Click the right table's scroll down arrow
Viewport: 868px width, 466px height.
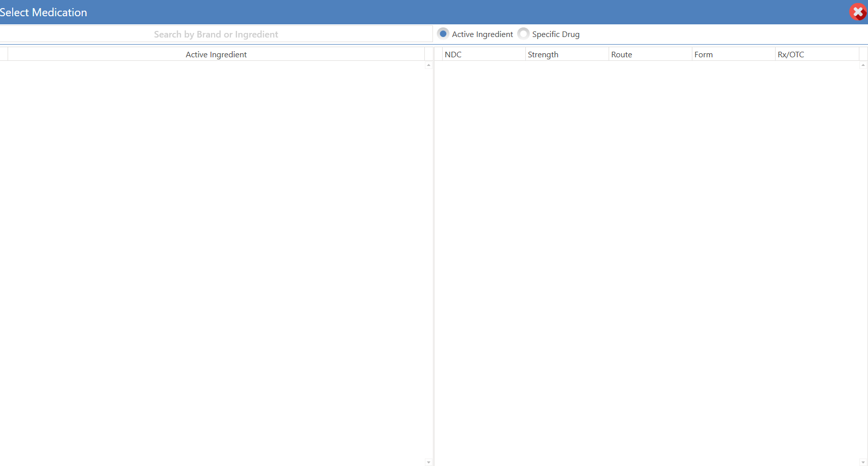click(x=863, y=462)
